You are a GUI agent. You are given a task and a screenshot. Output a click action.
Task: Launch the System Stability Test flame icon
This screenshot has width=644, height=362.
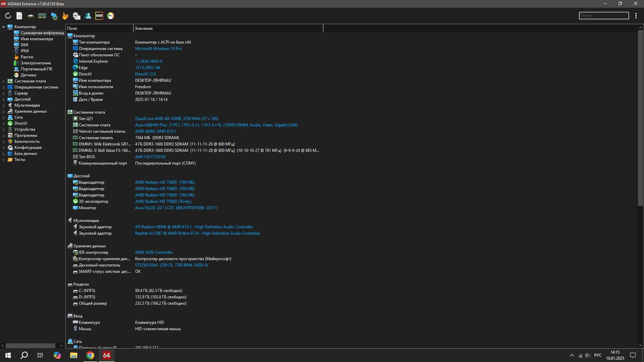(x=65, y=16)
